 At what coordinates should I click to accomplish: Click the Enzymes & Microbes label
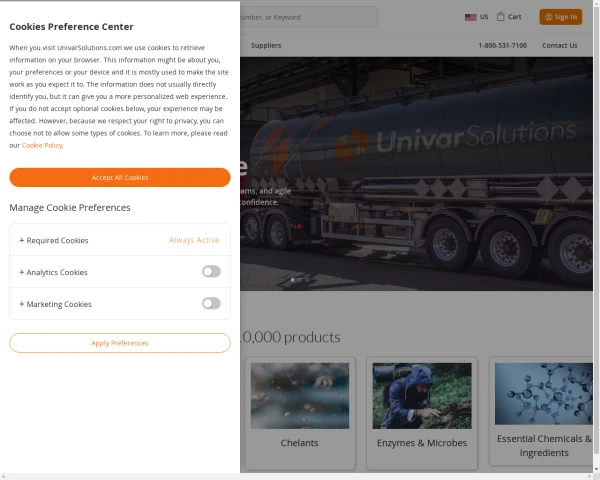pyautogui.click(x=422, y=443)
